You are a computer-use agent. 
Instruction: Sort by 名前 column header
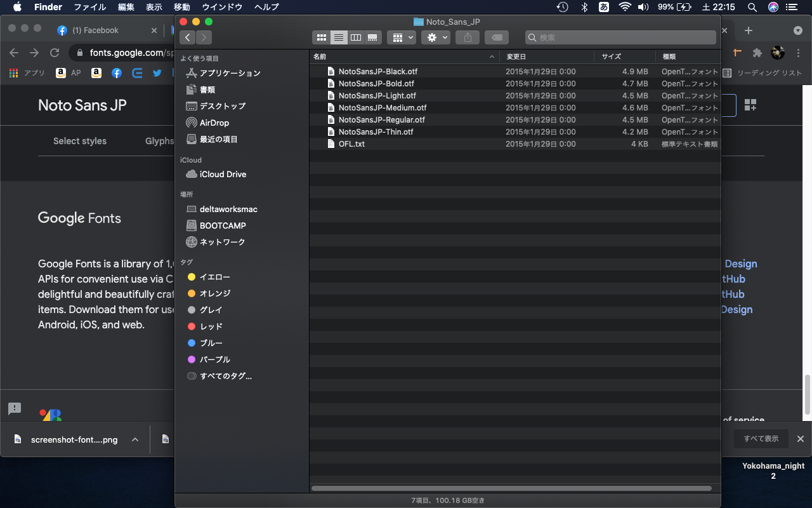tap(405, 57)
